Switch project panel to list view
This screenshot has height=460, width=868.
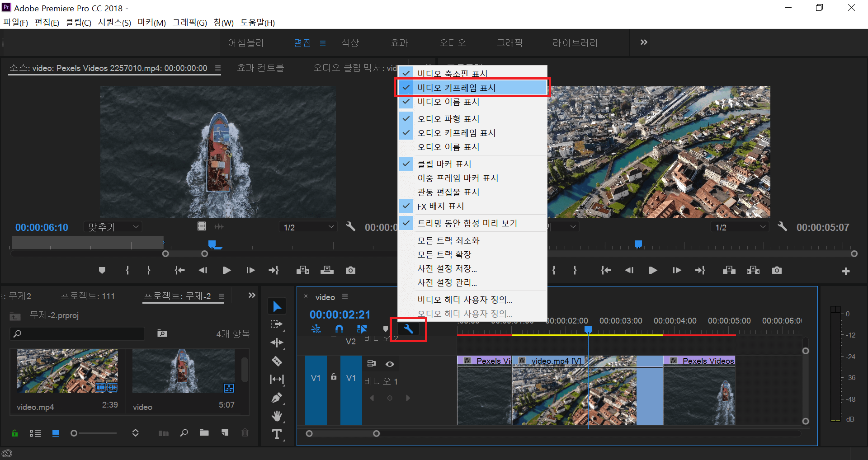pos(35,433)
